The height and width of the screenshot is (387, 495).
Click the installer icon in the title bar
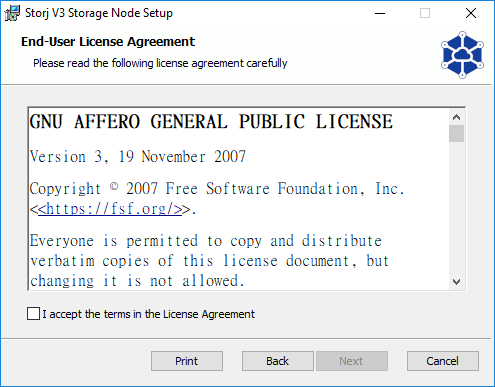point(12,13)
